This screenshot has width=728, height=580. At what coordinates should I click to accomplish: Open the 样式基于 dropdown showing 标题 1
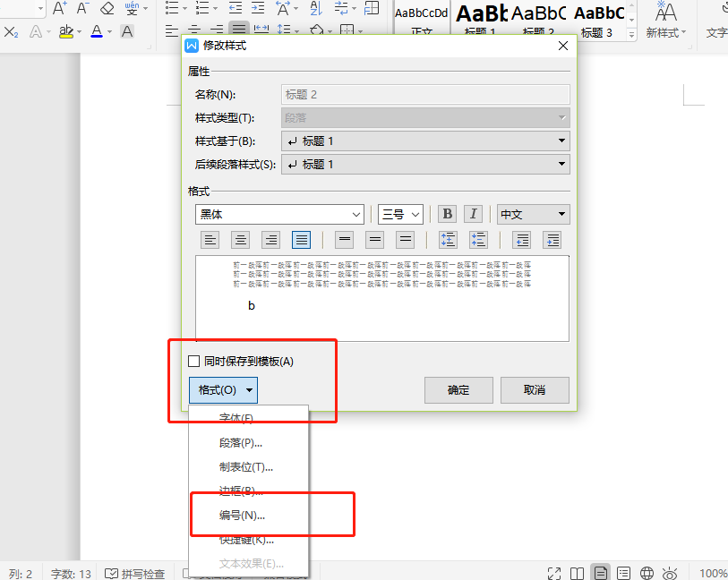[x=425, y=141]
